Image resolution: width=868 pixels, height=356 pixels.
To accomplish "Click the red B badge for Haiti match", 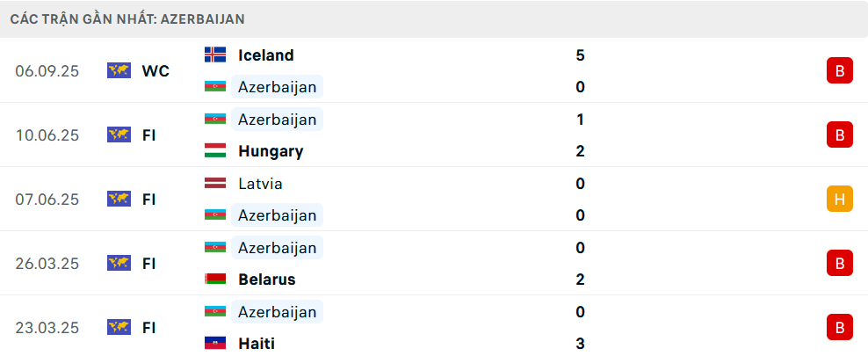I will click(x=839, y=328).
